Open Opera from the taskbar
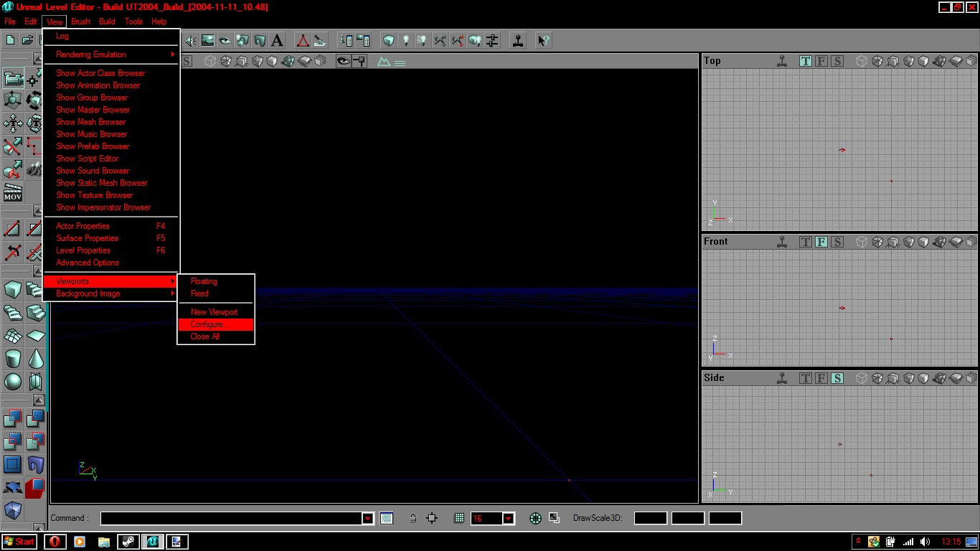Viewport: 980px width, 551px height. point(54,542)
